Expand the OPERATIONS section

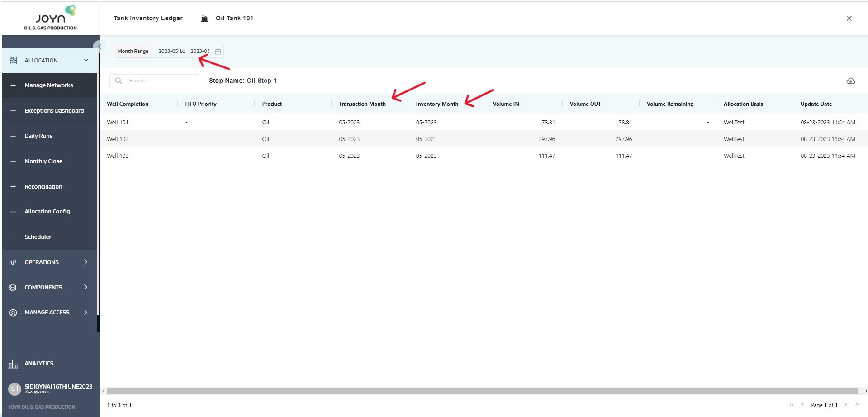(85, 262)
